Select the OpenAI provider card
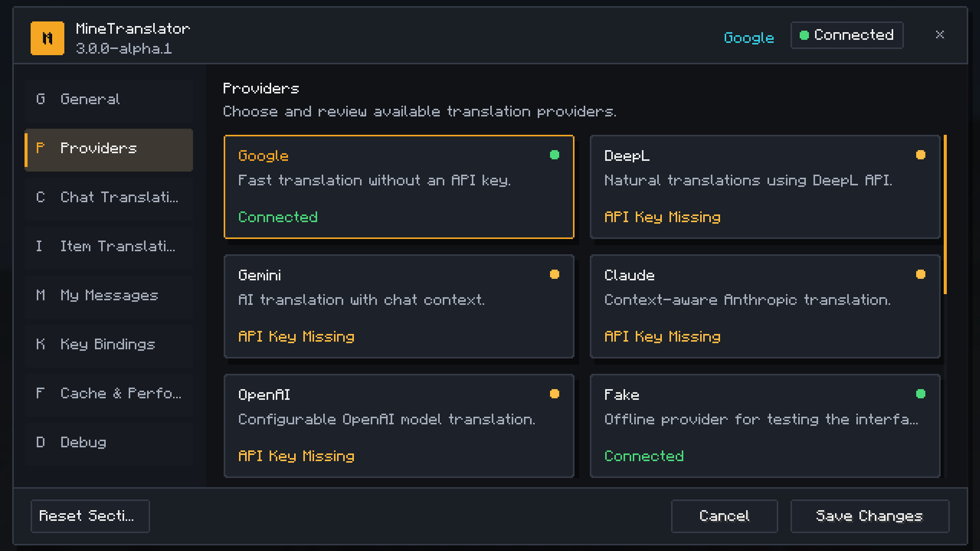The height and width of the screenshot is (551, 980). pos(399,426)
